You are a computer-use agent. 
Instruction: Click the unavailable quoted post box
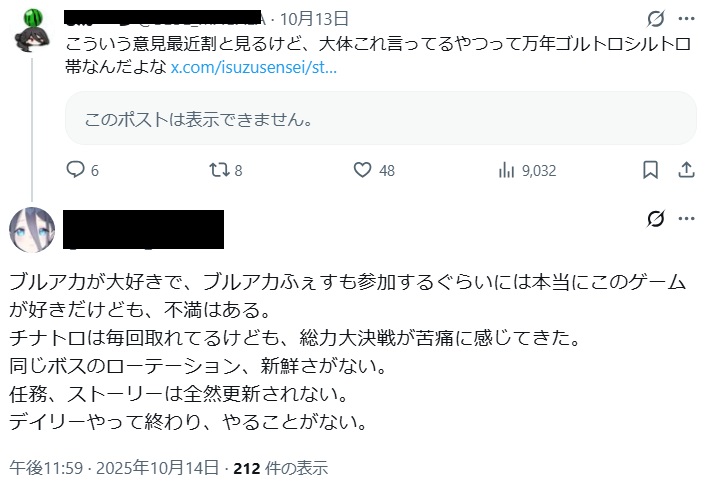coord(380,118)
